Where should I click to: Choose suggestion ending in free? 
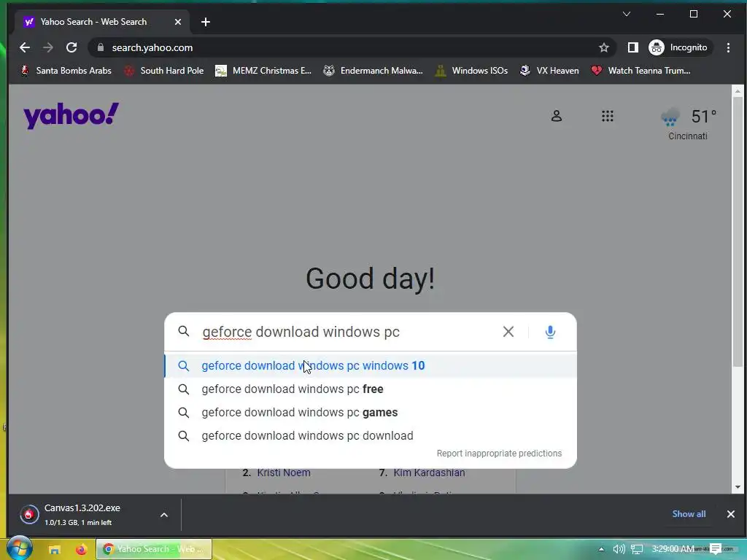click(x=371, y=389)
